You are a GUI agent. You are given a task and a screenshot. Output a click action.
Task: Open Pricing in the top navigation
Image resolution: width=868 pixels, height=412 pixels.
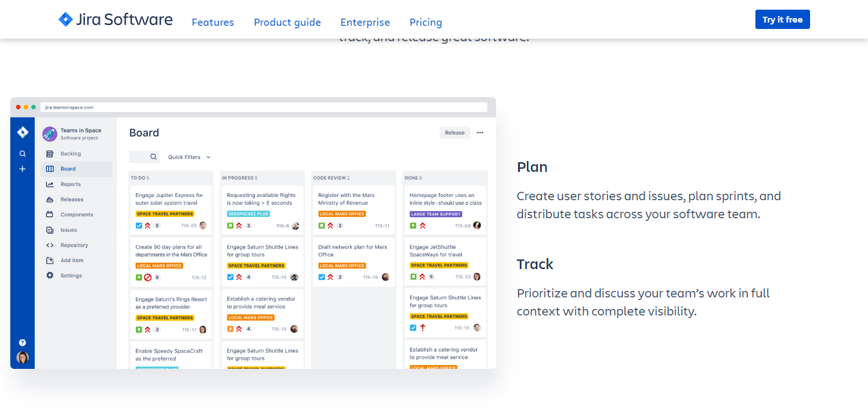click(x=426, y=23)
